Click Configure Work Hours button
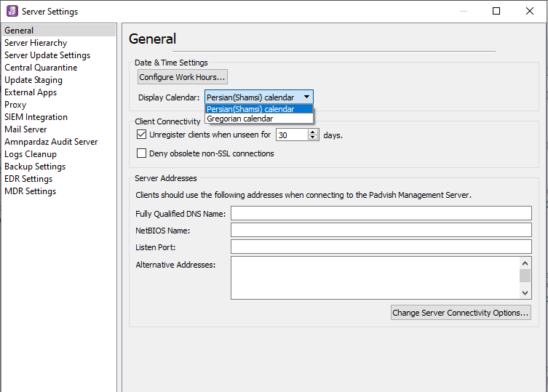 click(x=183, y=77)
